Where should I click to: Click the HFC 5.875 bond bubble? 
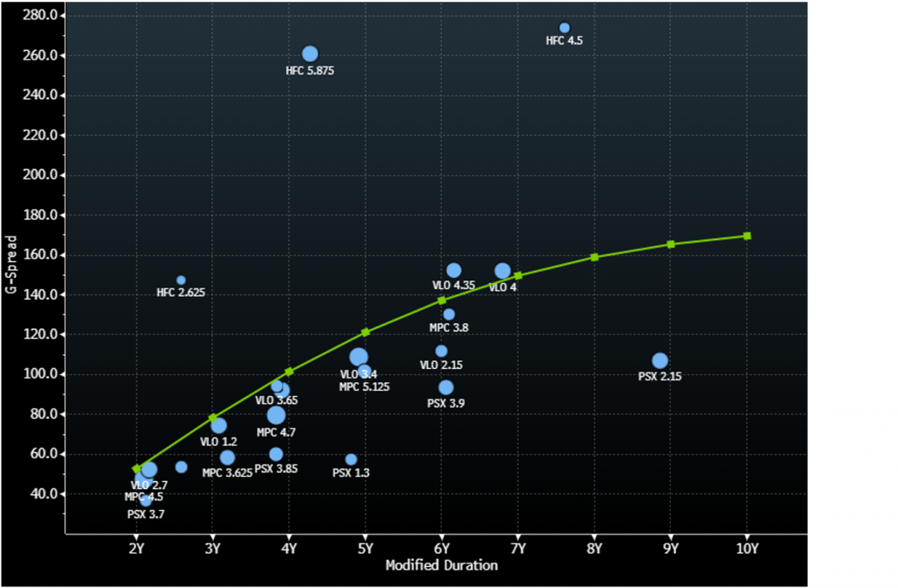point(310,54)
